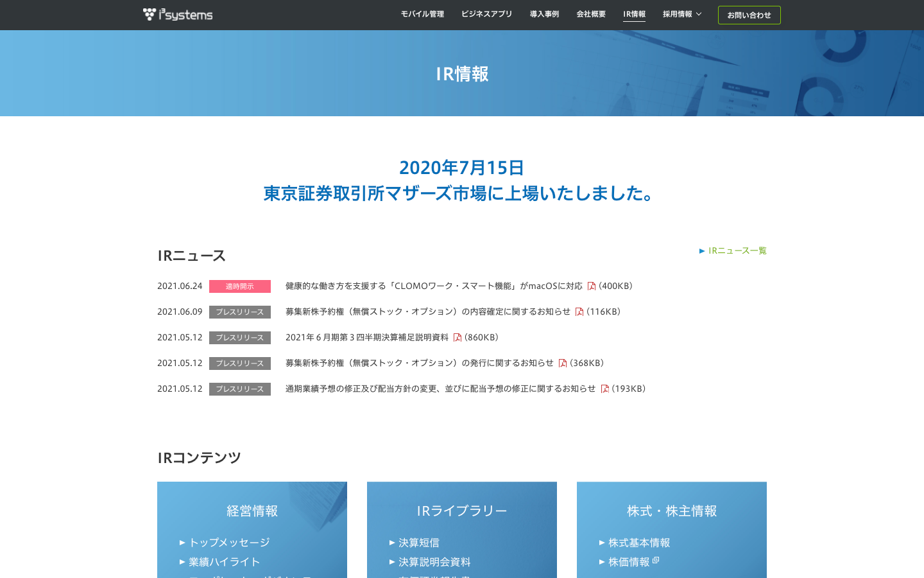Open PDF icon for 通期業績予想の修正 row
The height and width of the screenshot is (578, 924).
click(x=604, y=389)
